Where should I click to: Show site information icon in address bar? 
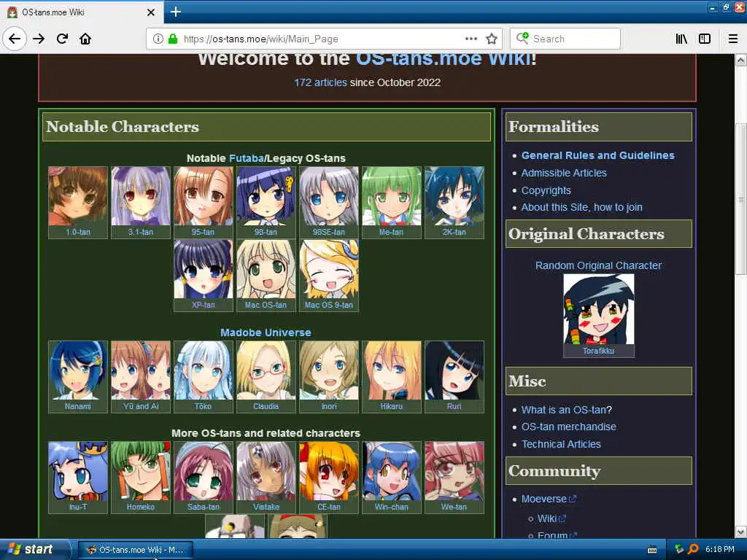click(x=158, y=39)
